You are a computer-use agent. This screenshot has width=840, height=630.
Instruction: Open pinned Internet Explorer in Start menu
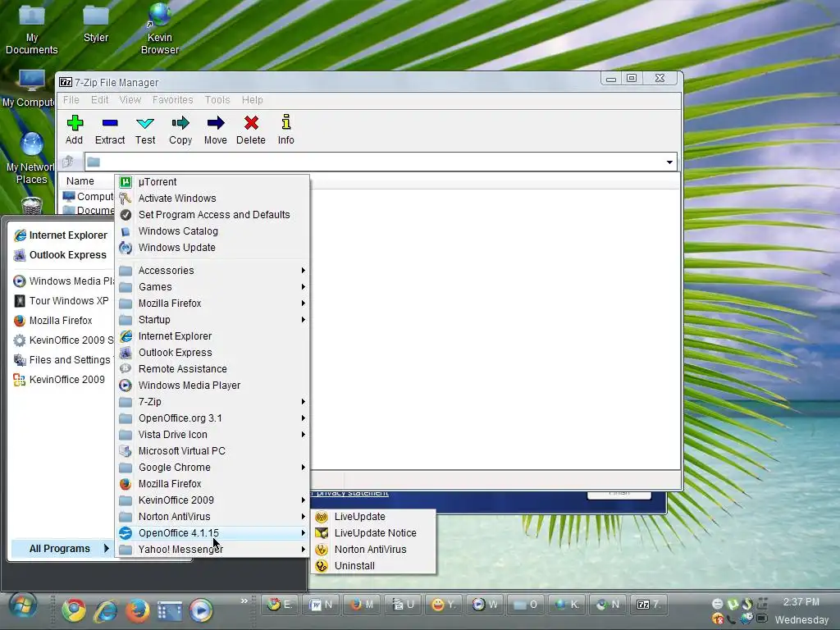tap(61, 235)
